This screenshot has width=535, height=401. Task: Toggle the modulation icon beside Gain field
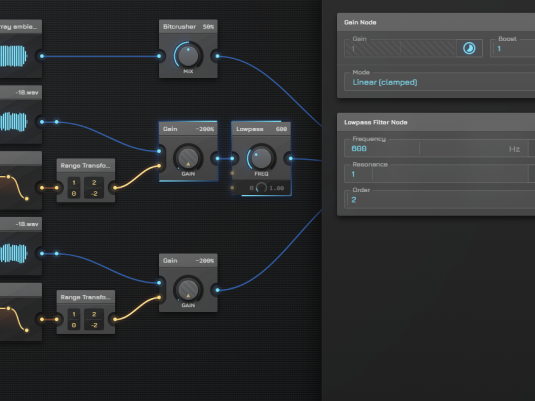coord(469,48)
